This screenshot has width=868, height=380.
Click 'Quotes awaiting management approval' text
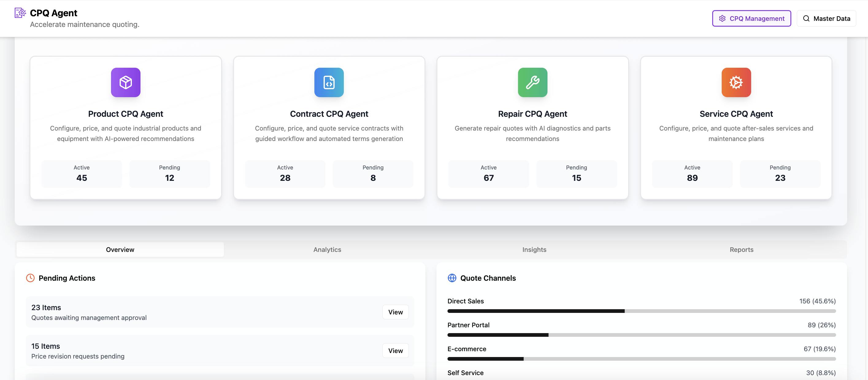(x=89, y=318)
